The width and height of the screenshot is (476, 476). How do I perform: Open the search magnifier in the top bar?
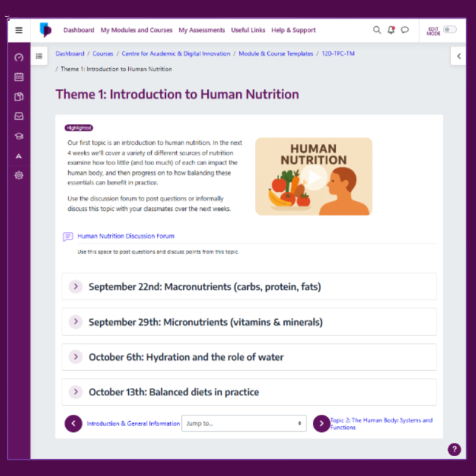click(x=377, y=30)
